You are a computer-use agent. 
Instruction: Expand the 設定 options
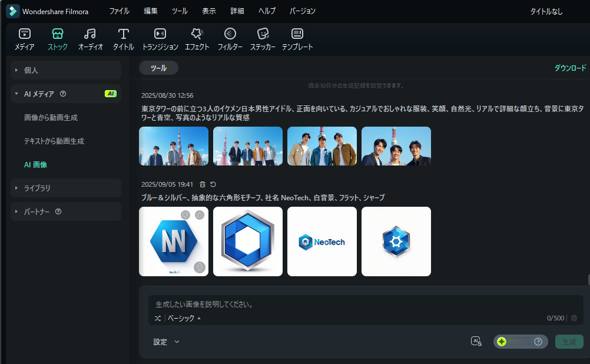pyautogui.click(x=166, y=342)
